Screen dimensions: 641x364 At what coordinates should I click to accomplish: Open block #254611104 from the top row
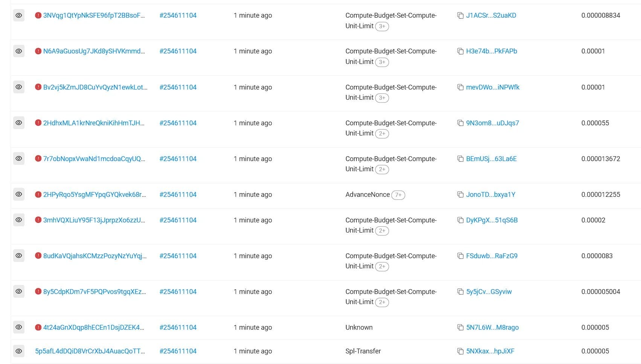tap(178, 15)
